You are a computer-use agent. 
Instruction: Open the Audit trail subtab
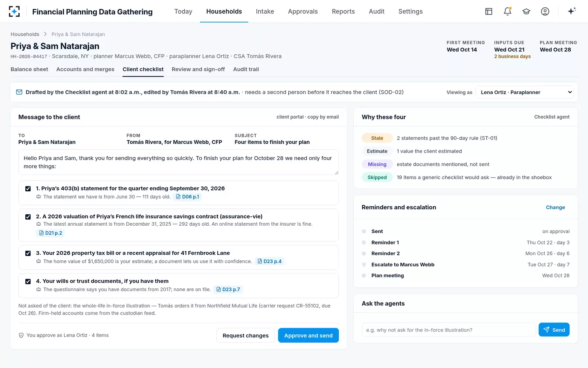[x=246, y=70]
